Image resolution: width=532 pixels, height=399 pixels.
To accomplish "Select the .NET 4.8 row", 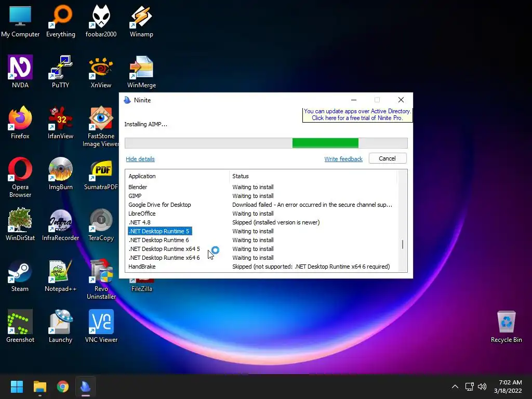I will tap(261, 222).
